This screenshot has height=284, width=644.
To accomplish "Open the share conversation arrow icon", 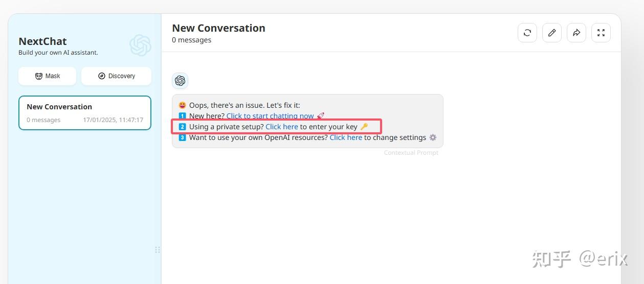I will tap(576, 33).
